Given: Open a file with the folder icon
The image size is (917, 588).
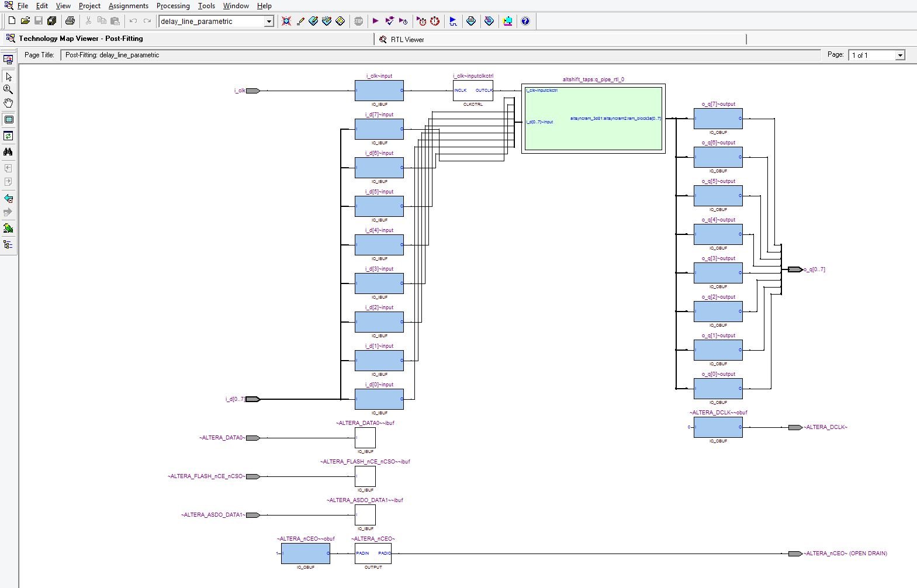Looking at the screenshot, I should (x=25, y=21).
